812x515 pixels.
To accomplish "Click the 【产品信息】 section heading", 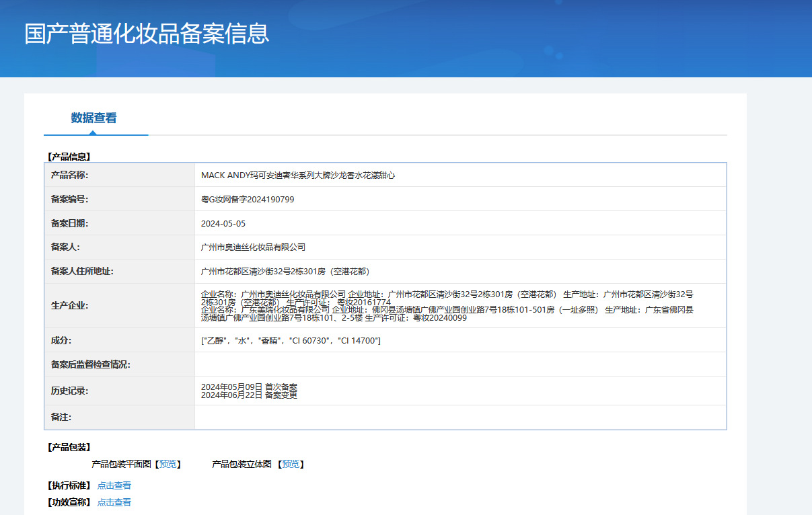I will click(x=69, y=157).
